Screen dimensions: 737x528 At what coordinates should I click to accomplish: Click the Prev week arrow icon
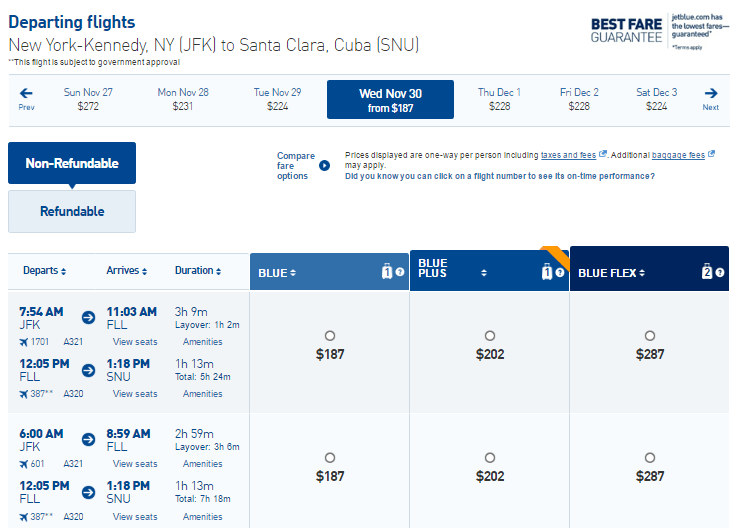pos(26,93)
